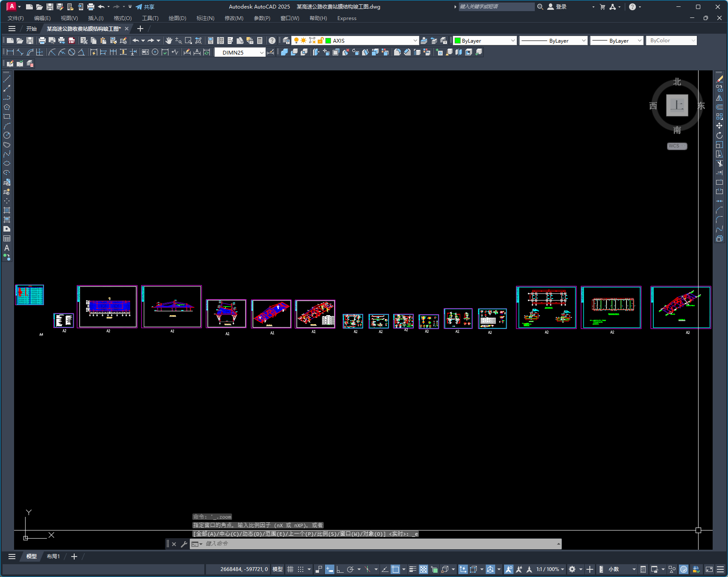728x577 pixels.
Task: Click the Pan hand tool
Action: (x=169, y=41)
